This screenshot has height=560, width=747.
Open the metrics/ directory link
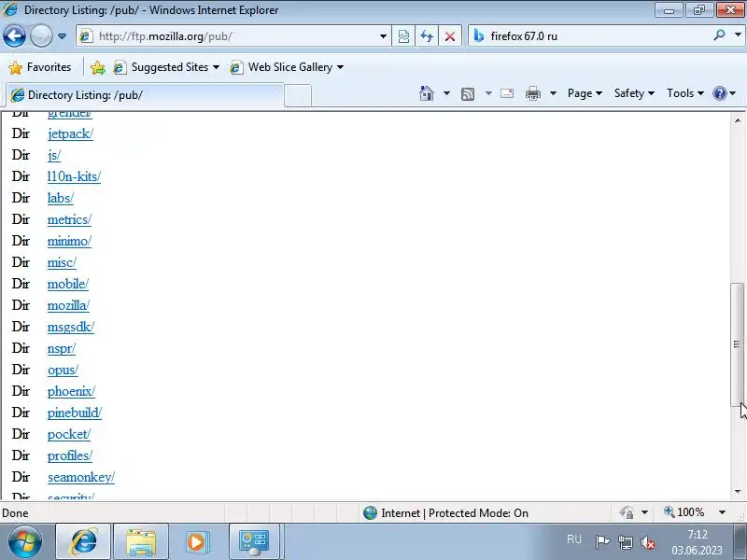point(69,219)
